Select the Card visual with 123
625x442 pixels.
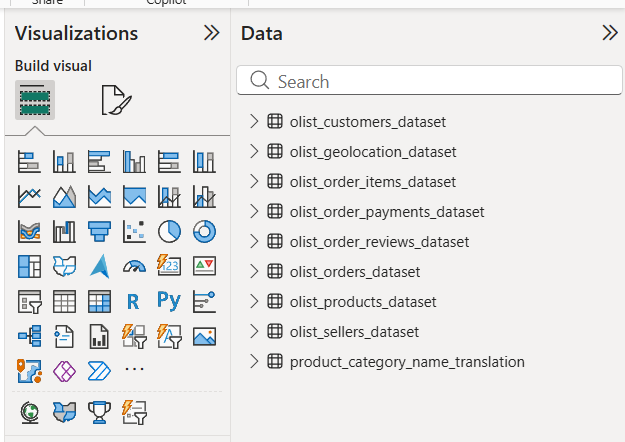(x=169, y=266)
